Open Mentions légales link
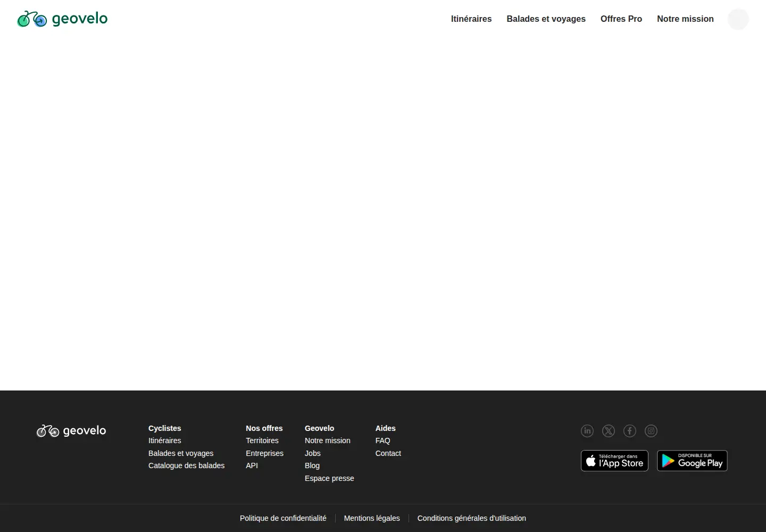 pyautogui.click(x=372, y=518)
